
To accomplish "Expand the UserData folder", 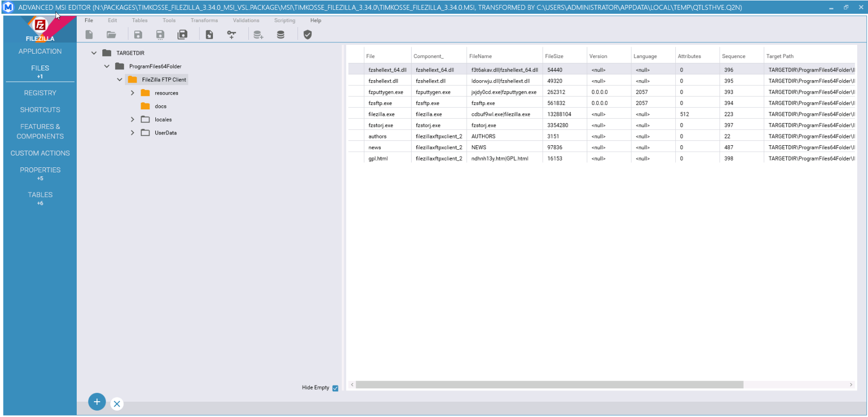I will coord(132,133).
